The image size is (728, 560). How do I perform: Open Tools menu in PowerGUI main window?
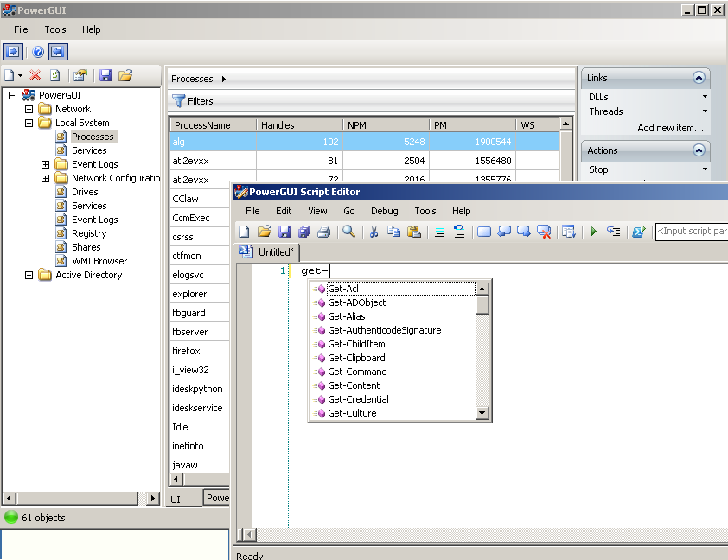pos(55,29)
